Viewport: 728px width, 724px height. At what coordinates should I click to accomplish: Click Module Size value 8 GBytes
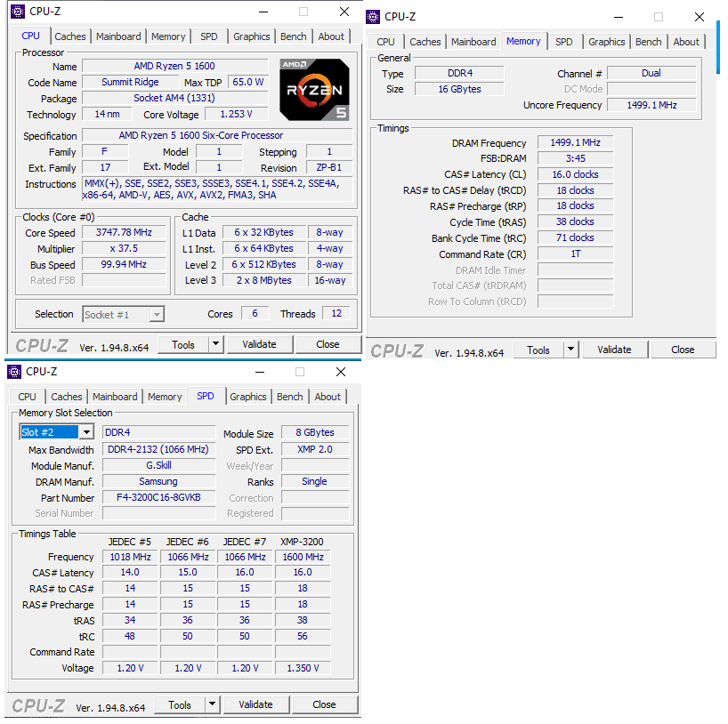tap(315, 432)
